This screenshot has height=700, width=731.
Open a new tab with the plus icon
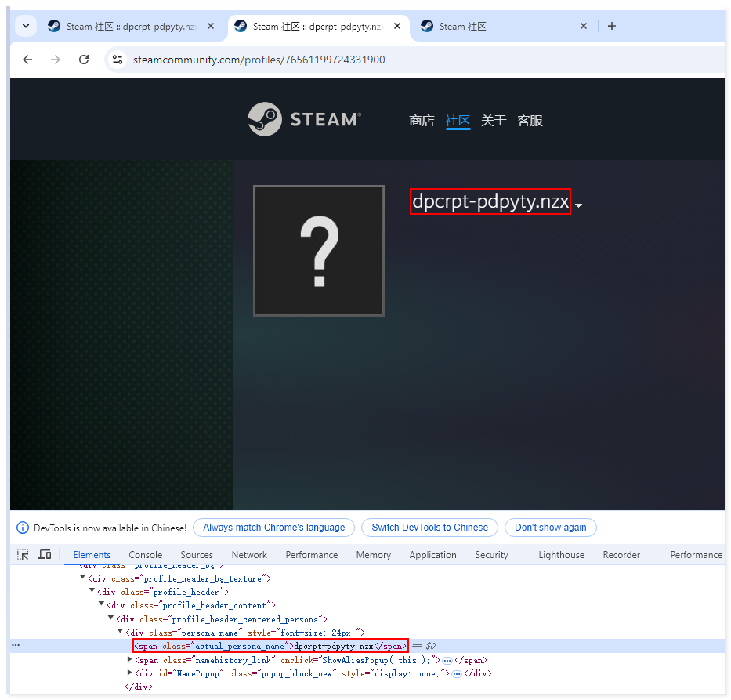(612, 26)
